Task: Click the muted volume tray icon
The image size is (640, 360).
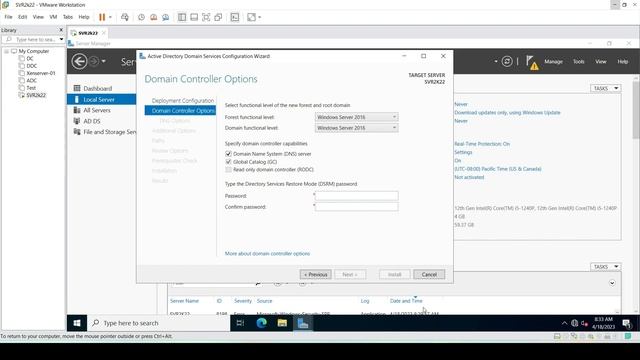Action: (584, 323)
